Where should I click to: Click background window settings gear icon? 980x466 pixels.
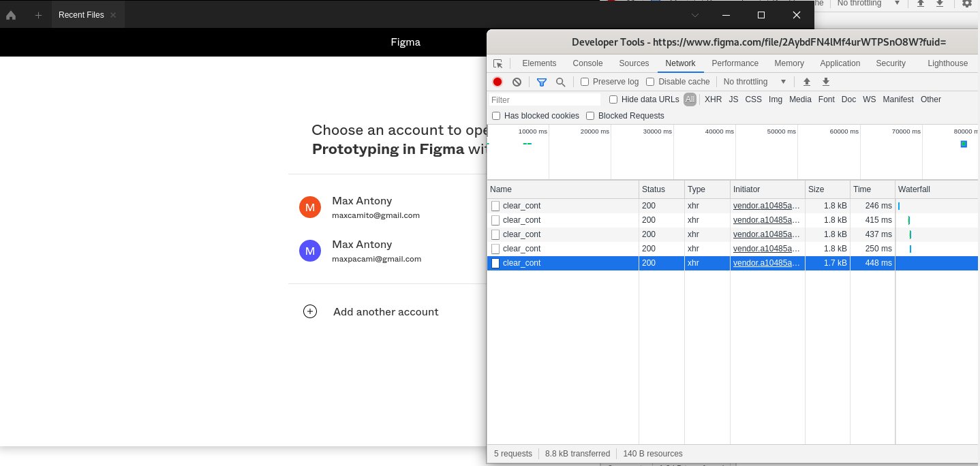coord(966,3)
